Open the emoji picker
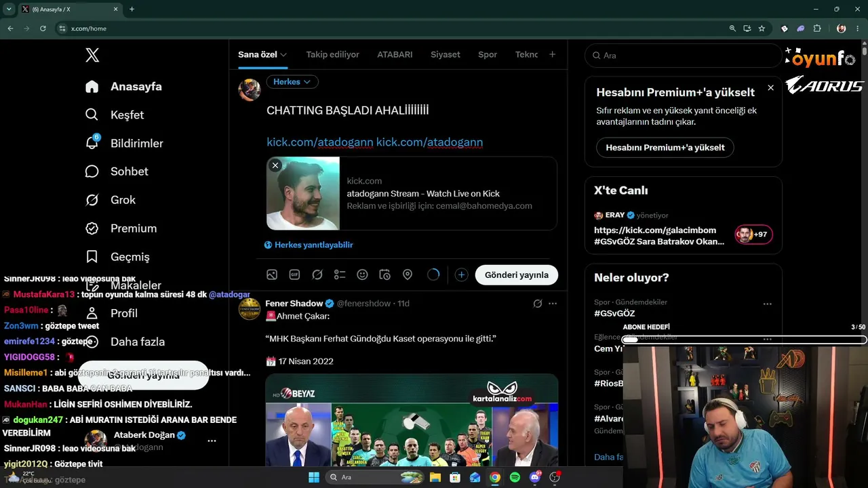 [362, 274]
